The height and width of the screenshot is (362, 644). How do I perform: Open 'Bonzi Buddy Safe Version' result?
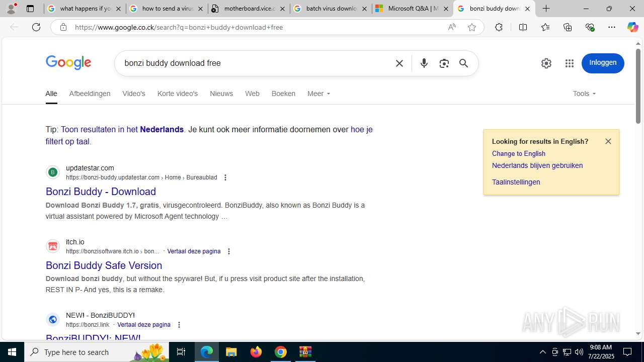(104, 265)
